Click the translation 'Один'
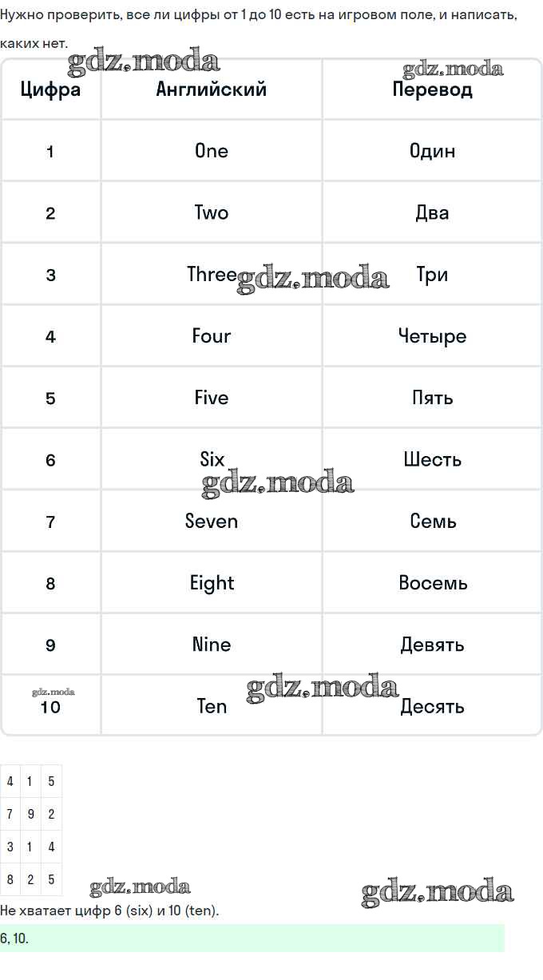543x980 pixels. pos(432,151)
